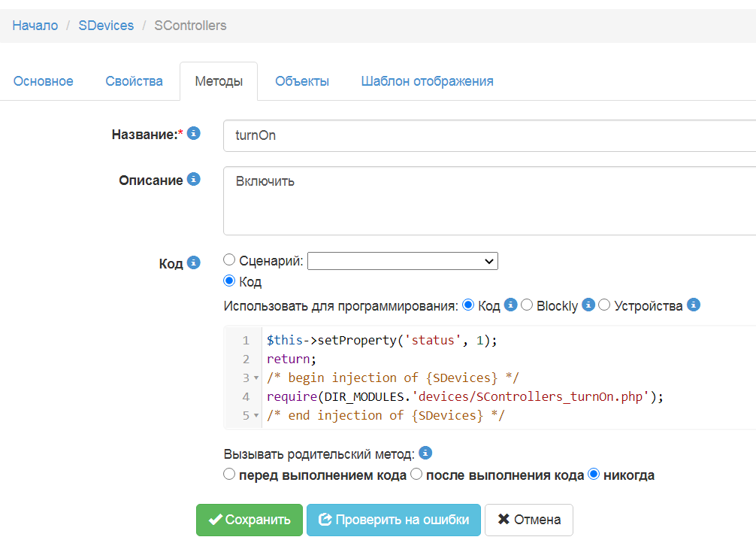Choose Устройства programming option
This screenshot has width=756, height=546.
pos(604,305)
